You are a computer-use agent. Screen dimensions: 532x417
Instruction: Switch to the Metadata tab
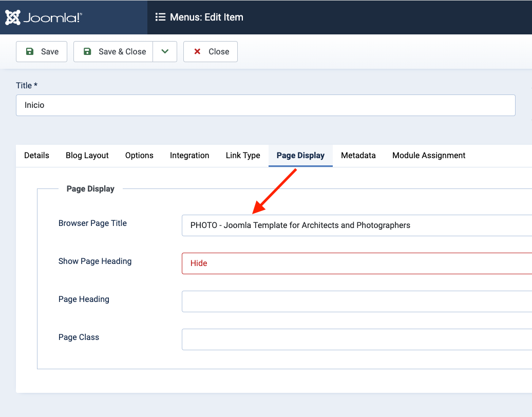(358, 156)
